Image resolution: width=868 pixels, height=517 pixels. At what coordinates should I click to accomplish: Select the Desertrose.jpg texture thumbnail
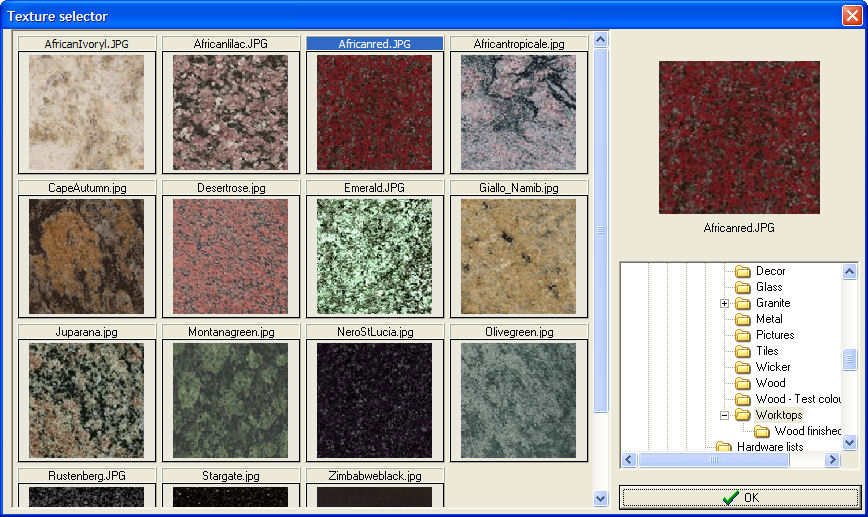click(x=230, y=256)
